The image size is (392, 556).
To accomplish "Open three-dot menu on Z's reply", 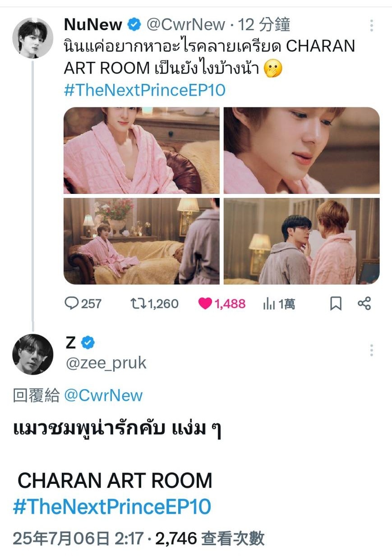I will pos(371,350).
